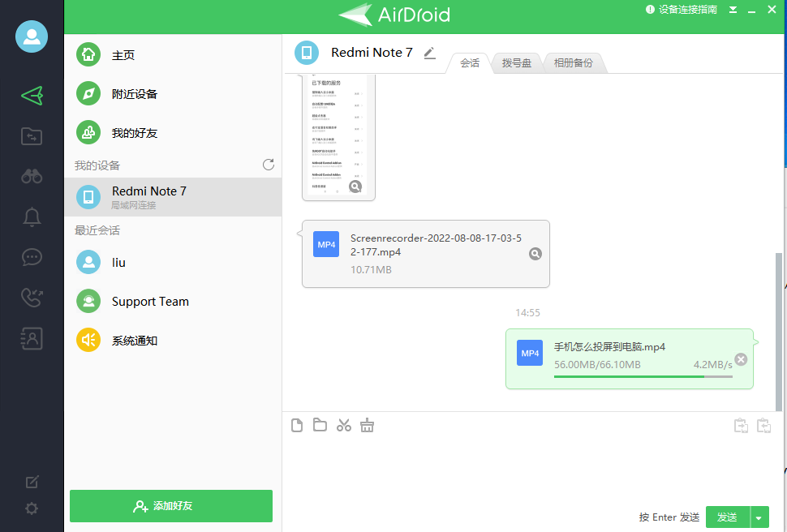Click the send folder icon

[x=320, y=425]
